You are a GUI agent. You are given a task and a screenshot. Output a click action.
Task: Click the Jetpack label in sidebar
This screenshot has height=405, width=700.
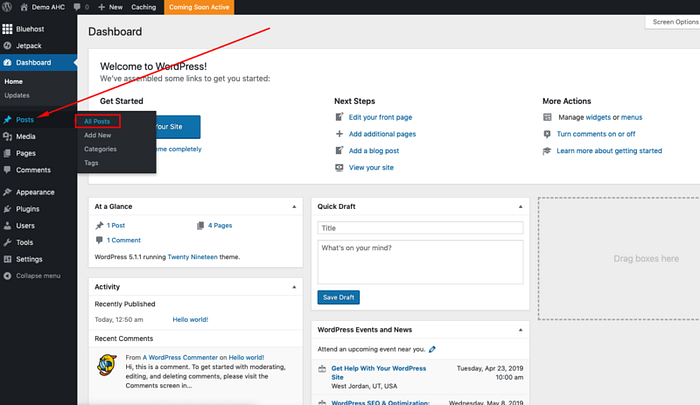tap(29, 46)
